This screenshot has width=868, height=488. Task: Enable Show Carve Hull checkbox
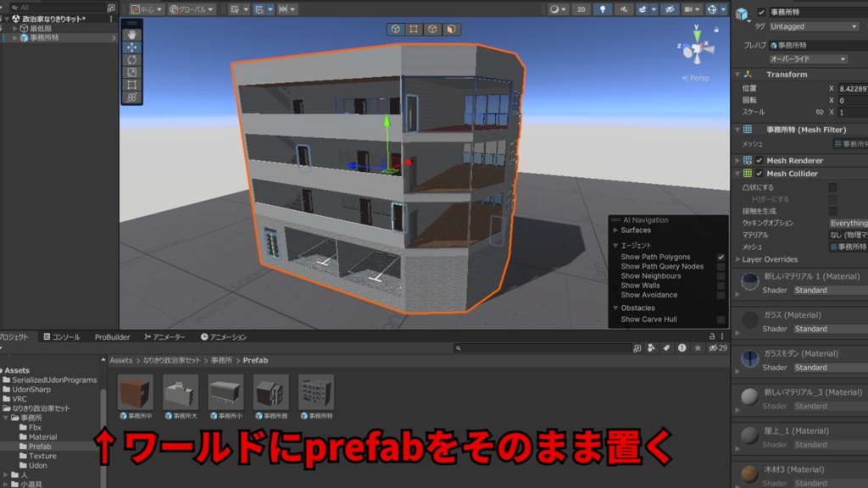tap(721, 319)
